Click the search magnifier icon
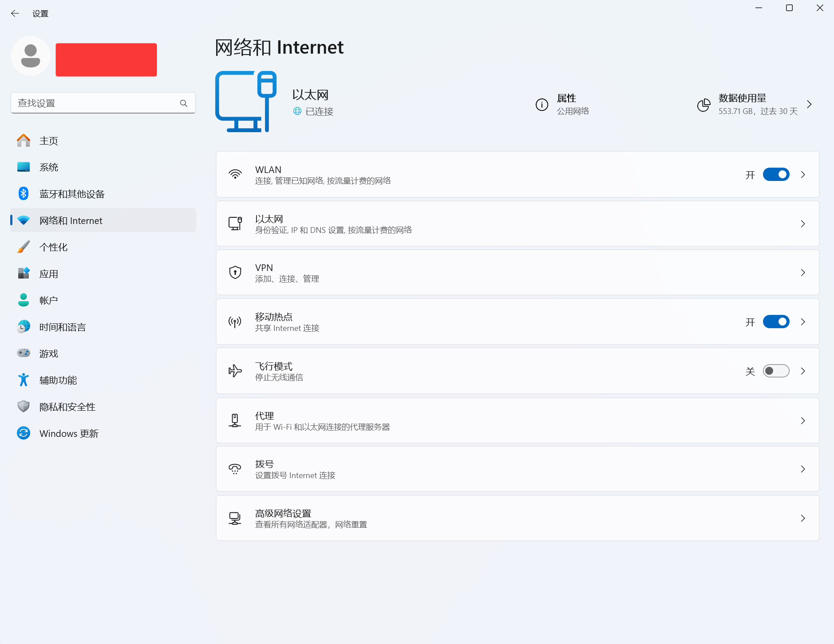Screen dimensions: 834x644 (183, 103)
